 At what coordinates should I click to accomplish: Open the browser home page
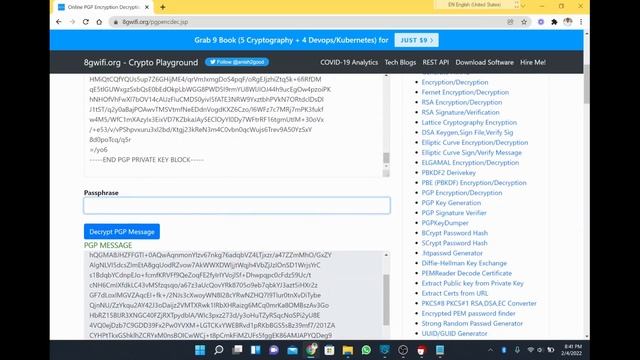coord(99,22)
